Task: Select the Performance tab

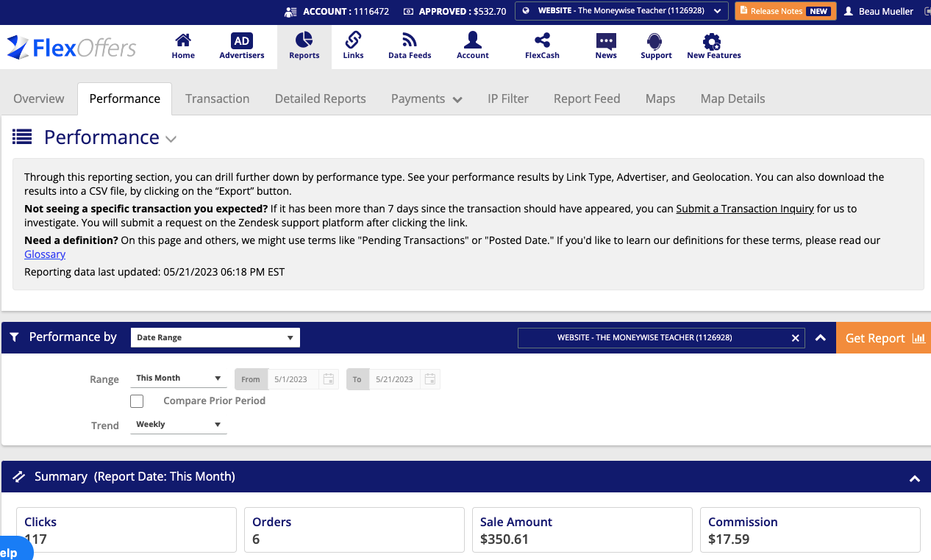Action: click(x=125, y=98)
